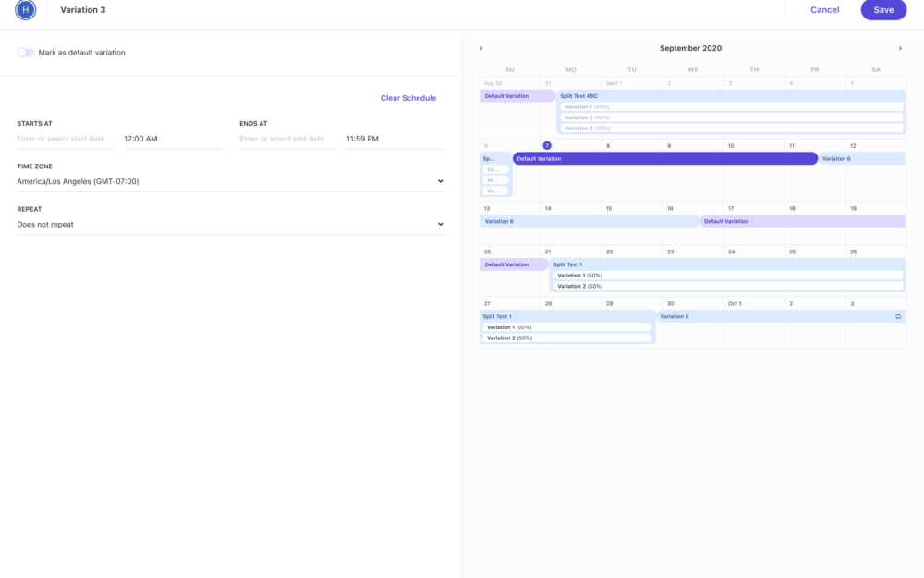Click Cancel link
This screenshot has width=924, height=578.
click(x=824, y=10)
